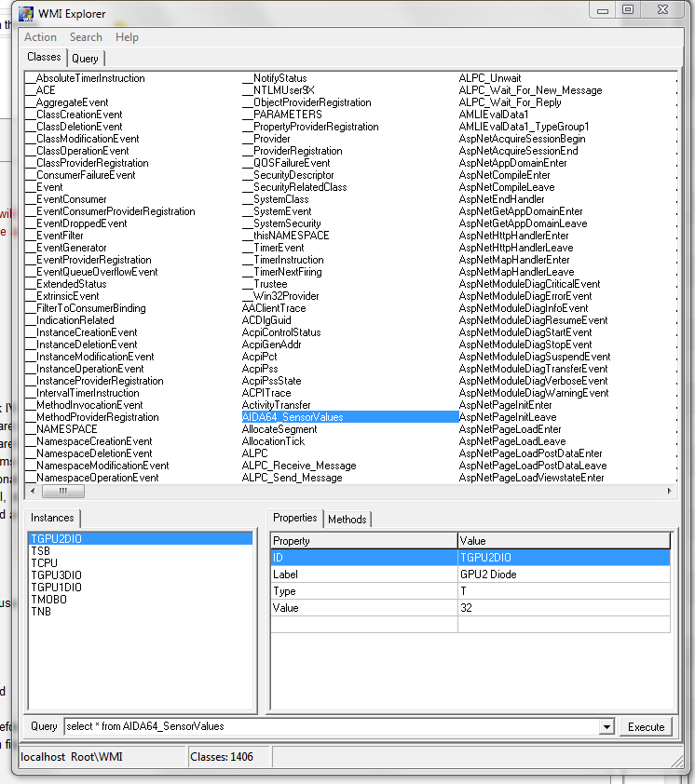
Task: Select the __EventFilter class
Action: click(54, 235)
